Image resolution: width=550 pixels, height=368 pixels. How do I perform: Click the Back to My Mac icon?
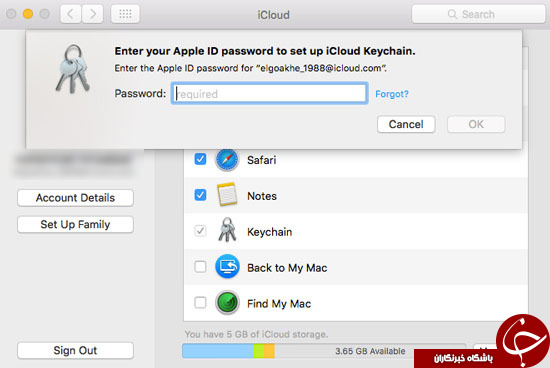pos(227,266)
